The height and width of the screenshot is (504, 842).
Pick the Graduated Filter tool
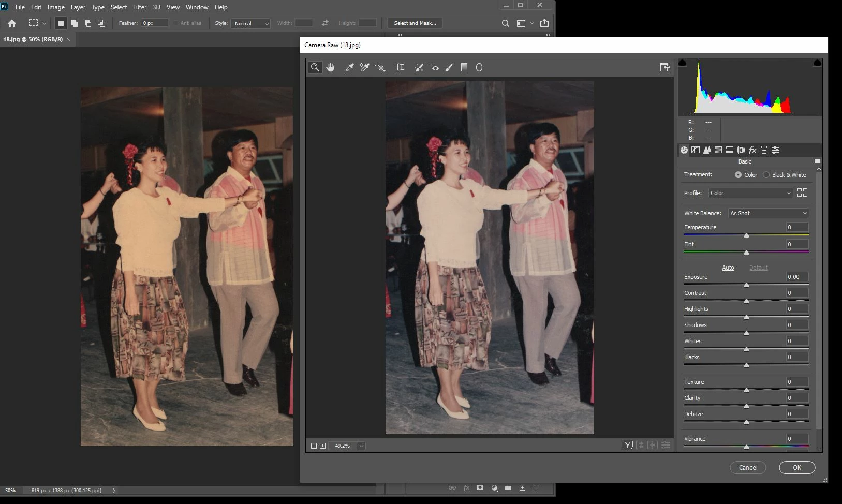tap(464, 67)
